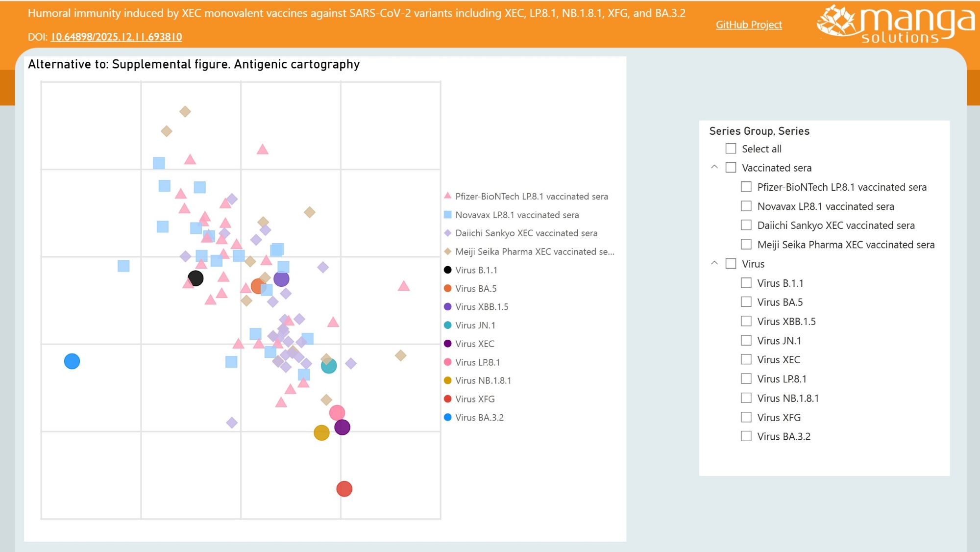
Task: Click the red Virus XFG circle on chart
Action: point(344,489)
